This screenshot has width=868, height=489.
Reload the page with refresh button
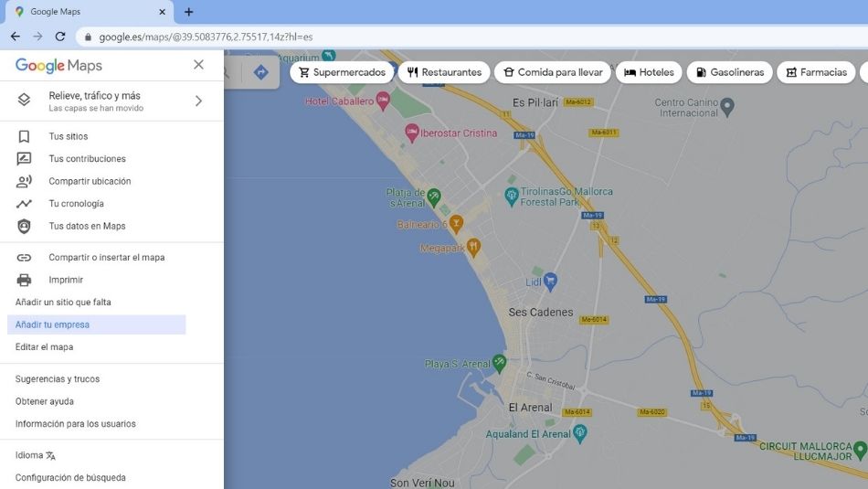[x=60, y=37]
